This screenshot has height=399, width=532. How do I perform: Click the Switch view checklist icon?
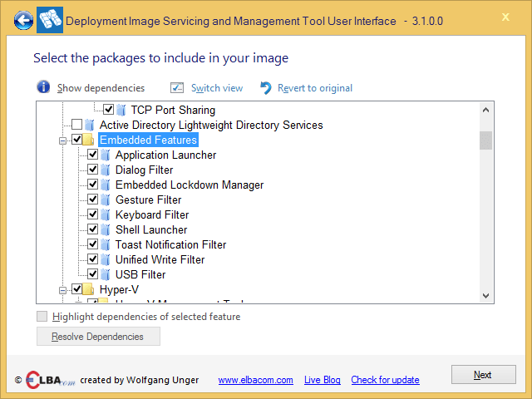(177, 88)
